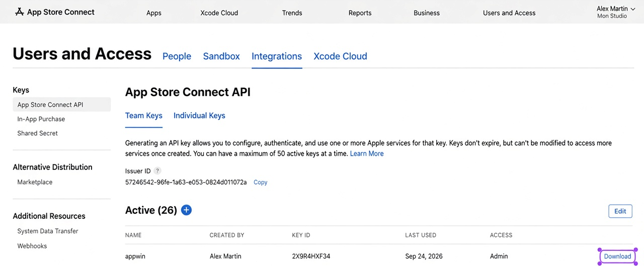This screenshot has height=266, width=644.
Task: Open System Data Transfer in the sidebar
Action: tap(48, 231)
